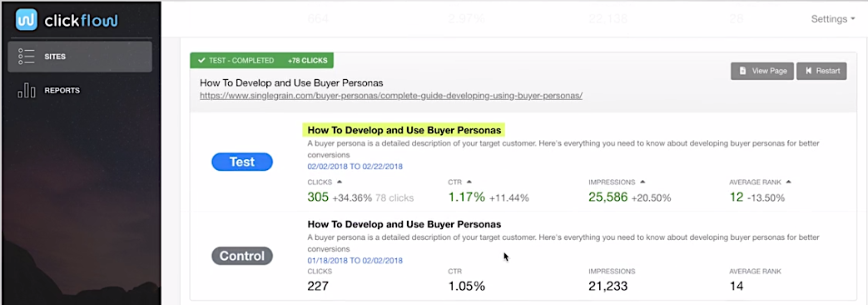This screenshot has width=868, height=305.
Task: Click the Test date range link
Action: (x=355, y=167)
